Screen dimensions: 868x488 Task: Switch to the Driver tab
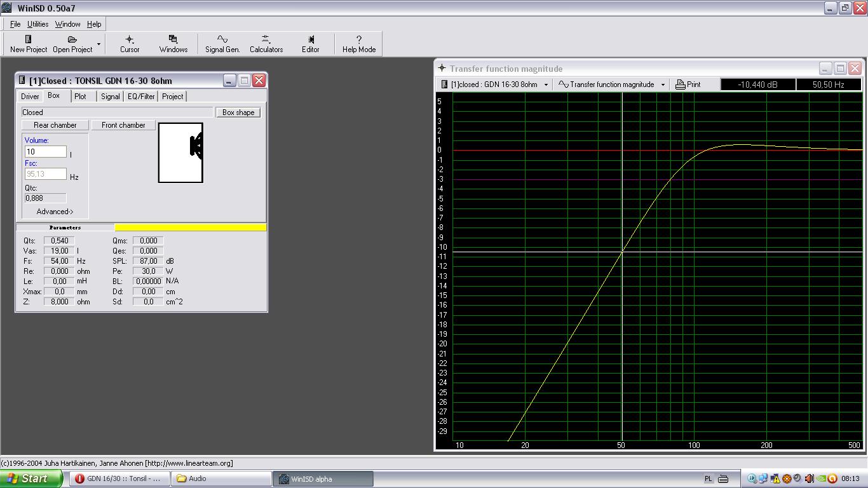30,97
